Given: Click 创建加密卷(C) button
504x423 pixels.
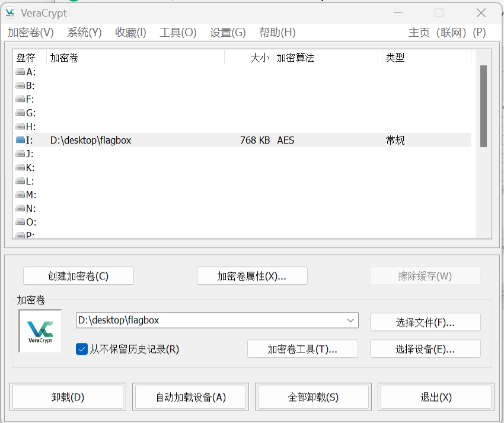Looking at the screenshot, I should tap(78, 276).
